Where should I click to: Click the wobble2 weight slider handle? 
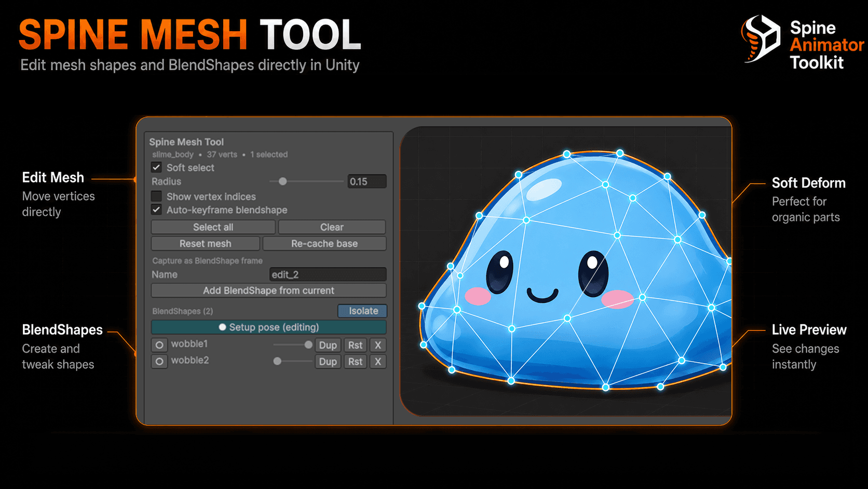point(277,361)
